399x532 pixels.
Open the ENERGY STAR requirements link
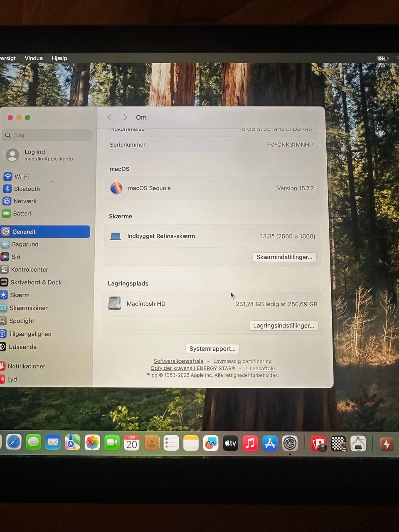click(x=193, y=368)
